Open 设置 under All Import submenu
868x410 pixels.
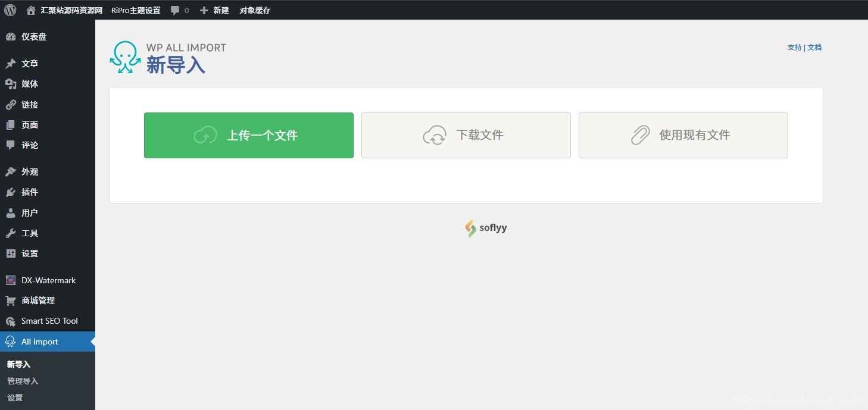[x=15, y=398]
